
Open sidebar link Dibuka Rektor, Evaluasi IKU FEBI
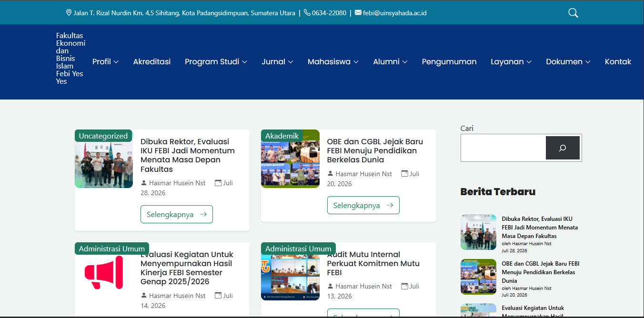tap(540, 228)
